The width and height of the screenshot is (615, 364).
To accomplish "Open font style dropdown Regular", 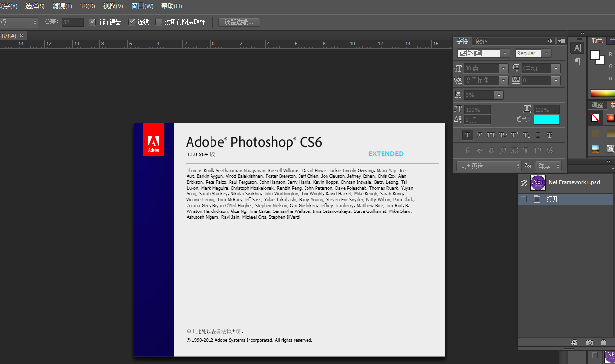I will pos(547,53).
